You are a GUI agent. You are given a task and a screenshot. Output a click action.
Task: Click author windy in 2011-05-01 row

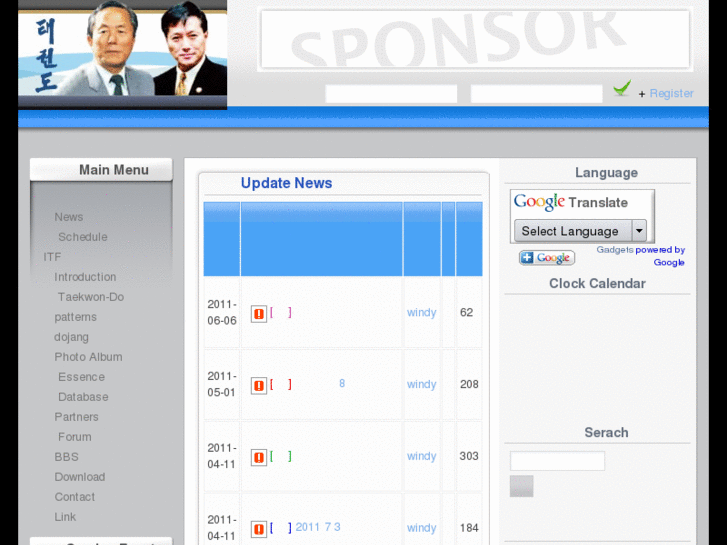[x=421, y=385]
